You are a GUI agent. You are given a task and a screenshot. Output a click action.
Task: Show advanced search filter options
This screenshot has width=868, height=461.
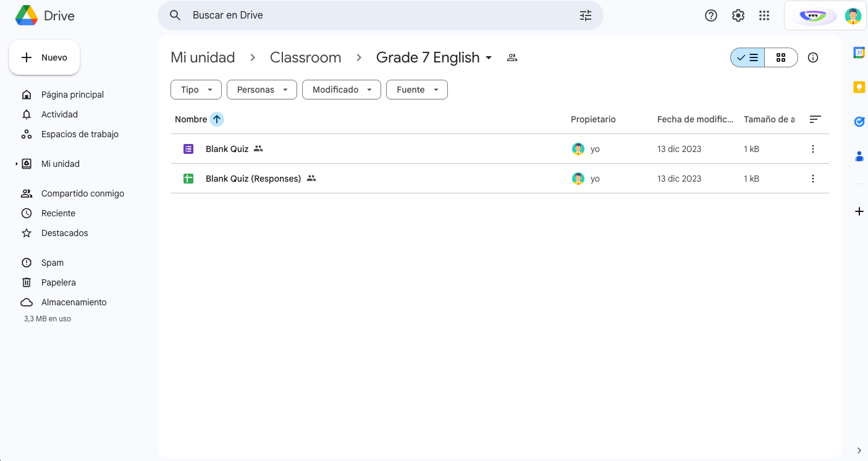pyautogui.click(x=586, y=15)
